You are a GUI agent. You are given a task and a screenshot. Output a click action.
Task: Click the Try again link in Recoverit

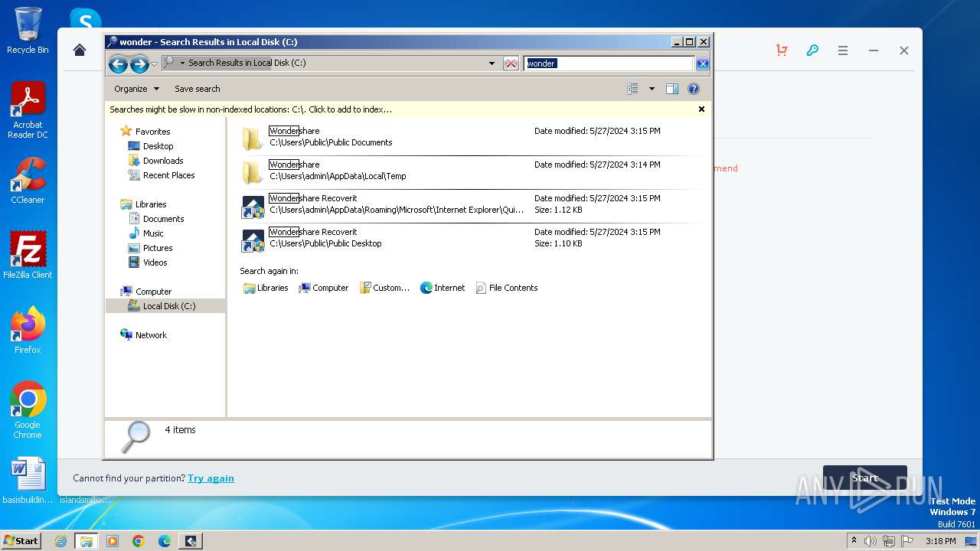pyautogui.click(x=211, y=478)
